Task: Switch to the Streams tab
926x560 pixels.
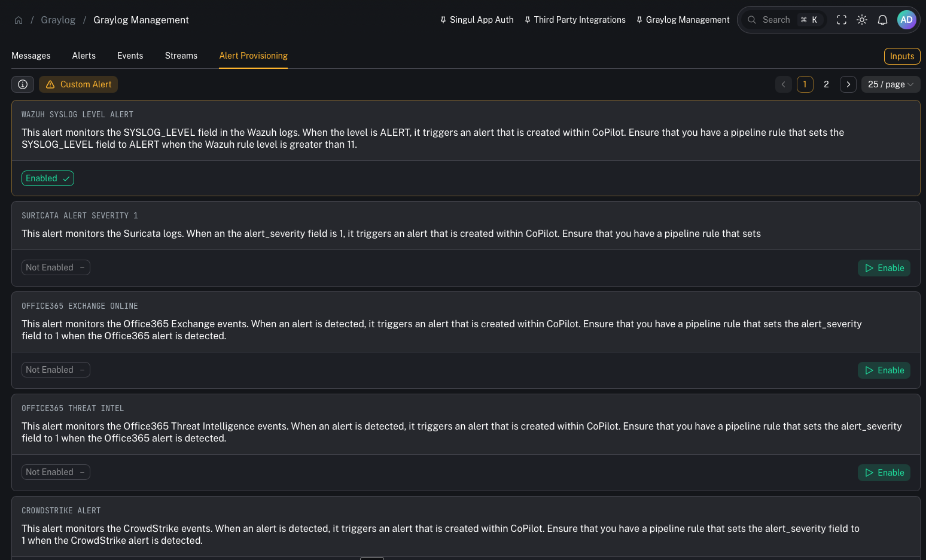Action: pyautogui.click(x=181, y=56)
